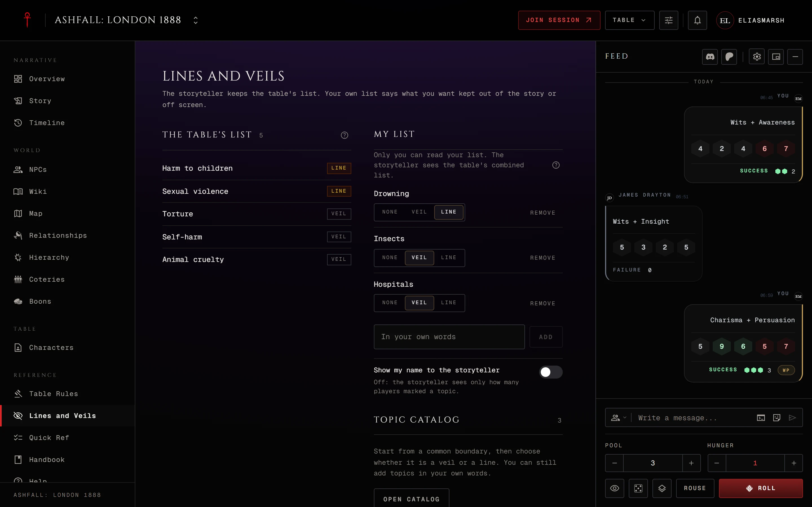This screenshot has width=812, height=507.
Task: Click the send message arrow icon
Action: click(x=792, y=417)
